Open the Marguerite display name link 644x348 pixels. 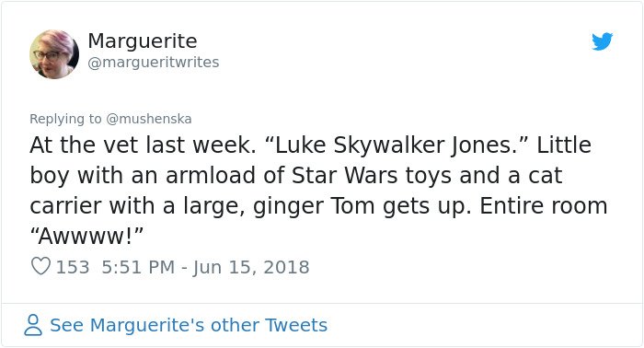pyautogui.click(x=142, y=41)
